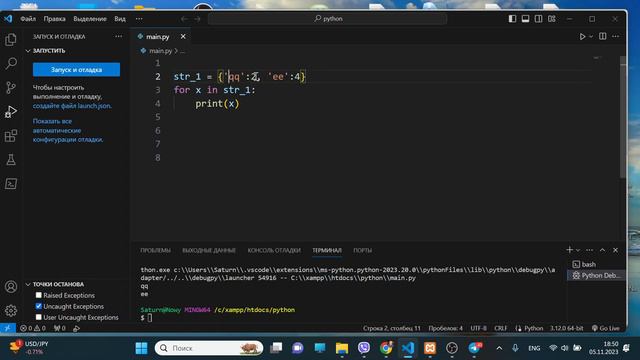This screenshot has height=360, width=640.
Task: Open the Правка menu
Action: point(55,19)
